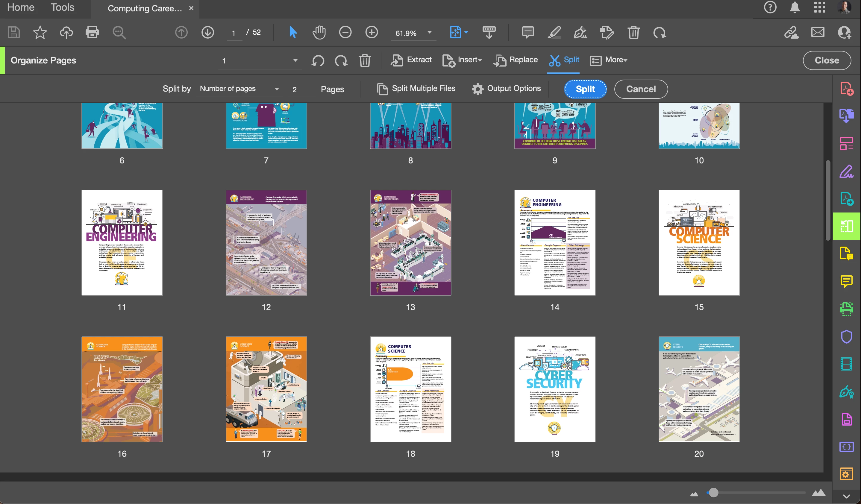
Task: Rotate pages counterclockwise
Action: pyautogui.click(x=318, y=60)
